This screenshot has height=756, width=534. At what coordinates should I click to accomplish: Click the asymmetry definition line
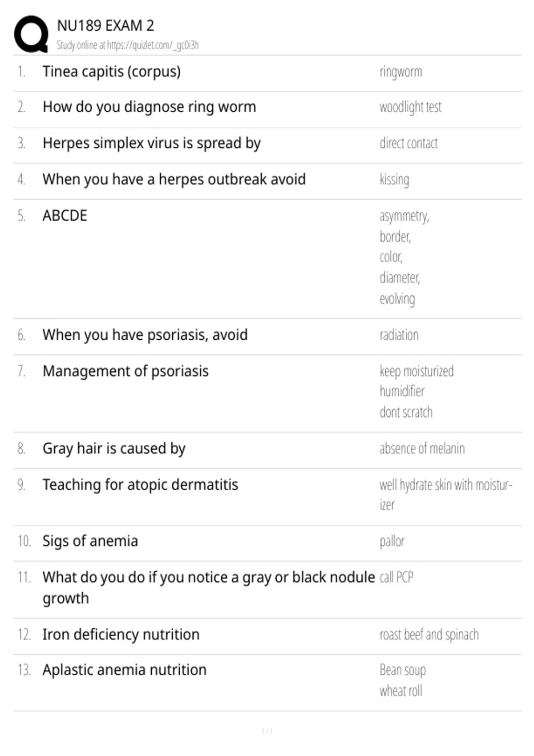(404, 216)
